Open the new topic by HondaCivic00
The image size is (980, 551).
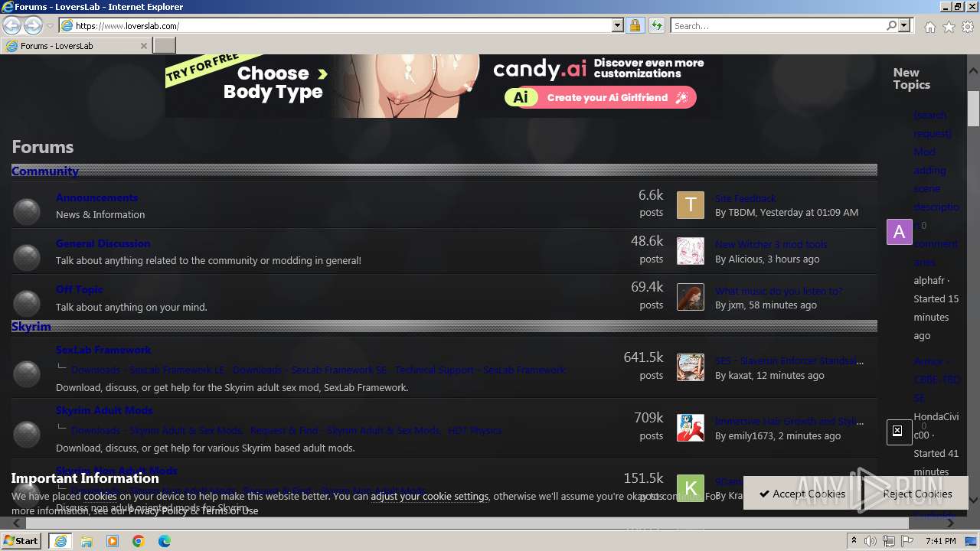point(936,380)
